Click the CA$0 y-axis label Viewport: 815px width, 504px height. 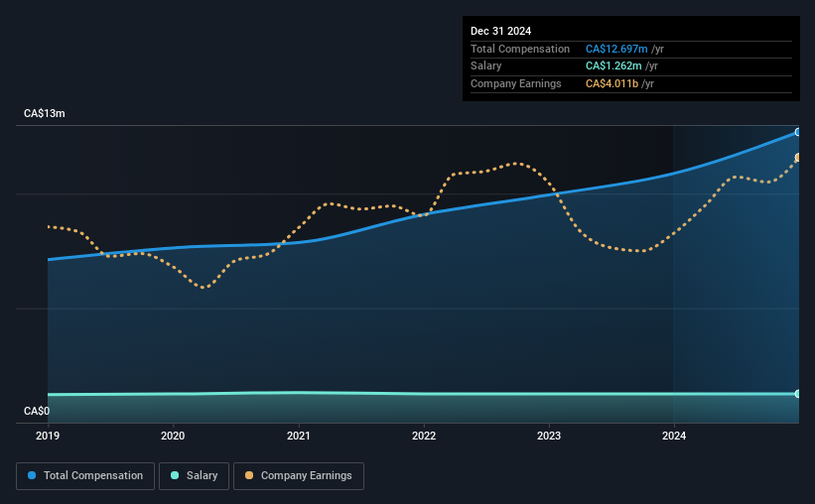pos(37,411)
